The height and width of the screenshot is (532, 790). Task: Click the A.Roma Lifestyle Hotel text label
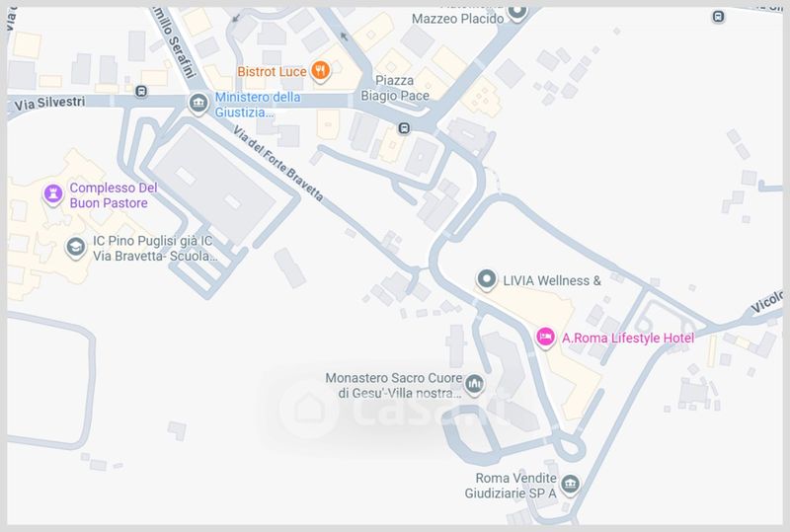click(x=628, y=338)
